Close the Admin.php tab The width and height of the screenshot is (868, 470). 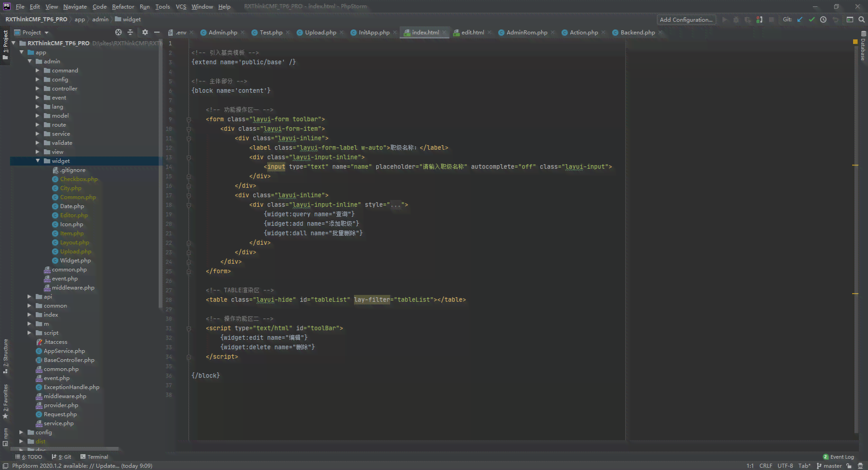[x=243, y=33]
